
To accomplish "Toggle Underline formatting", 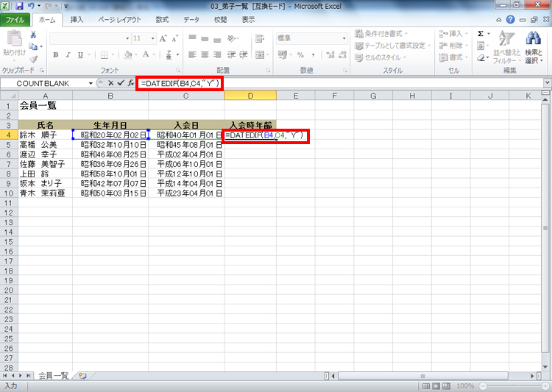I will click(81, 55).
